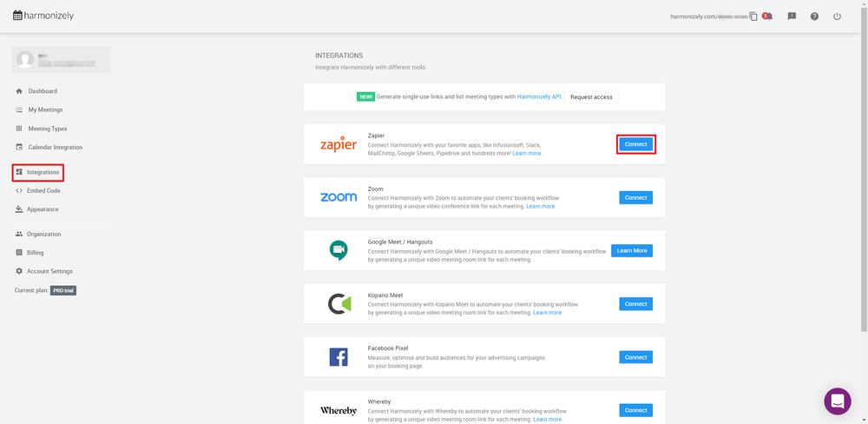Connect the Zoom integration
The height and width of the screenshot is (424, 868).
tap(635, 197)
